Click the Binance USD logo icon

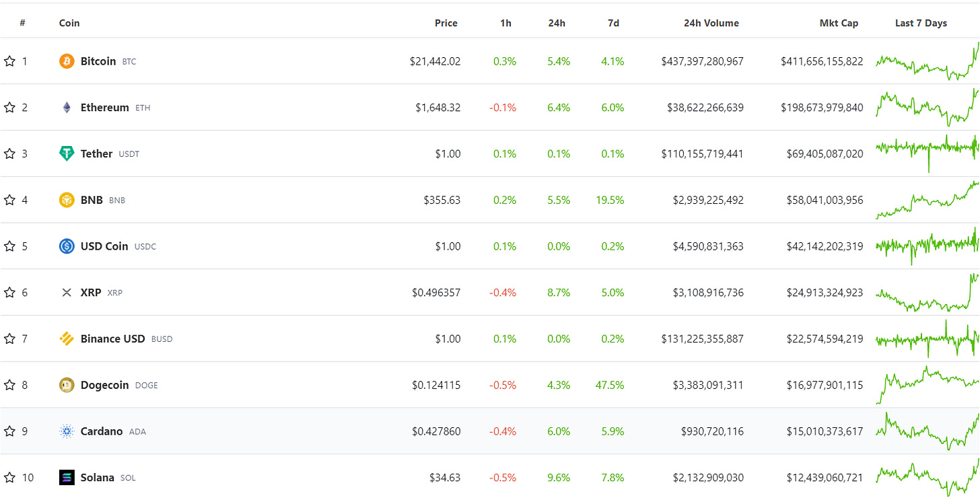pyautogui.click(x=67, y=339)
